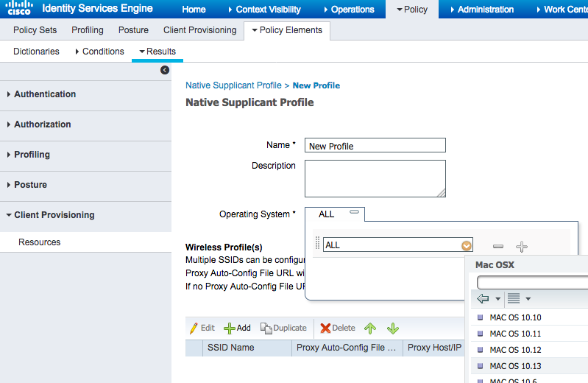This screenshot has width=588, height=383.
Task: Select the MAC OS 10.10 square icon
Action: (480, 317)
